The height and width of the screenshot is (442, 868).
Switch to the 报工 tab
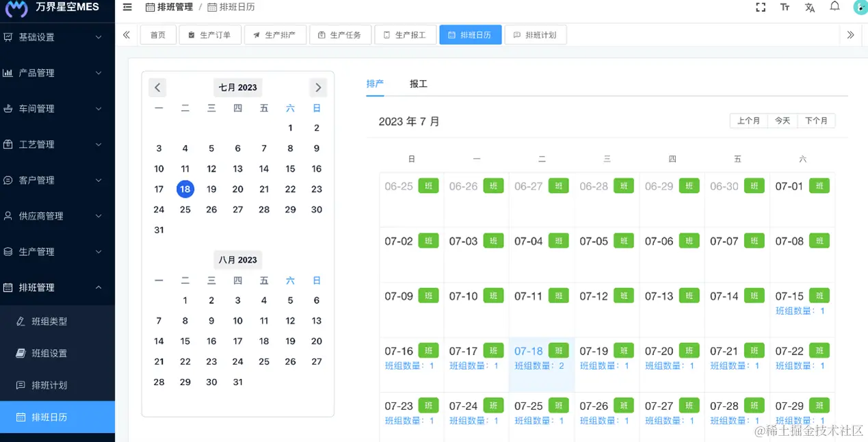[x=419, y=83]
